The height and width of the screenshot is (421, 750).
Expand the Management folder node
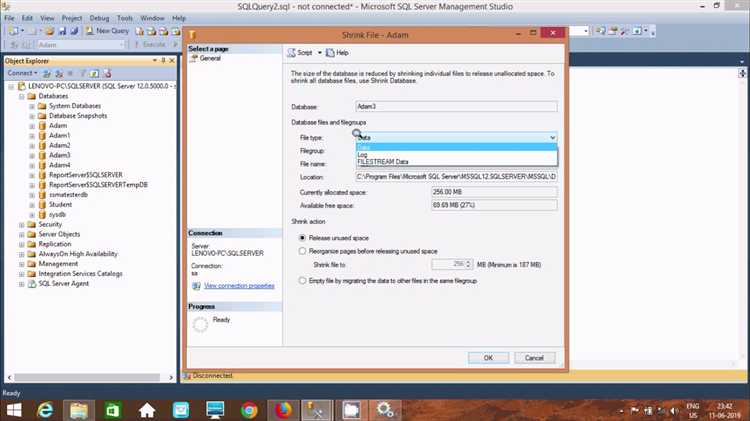[x=22, y=264]
